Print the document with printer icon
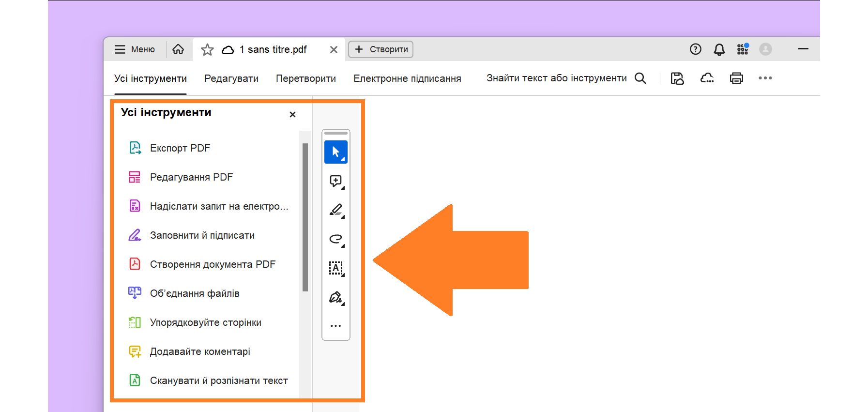 (x=736, y=78)
